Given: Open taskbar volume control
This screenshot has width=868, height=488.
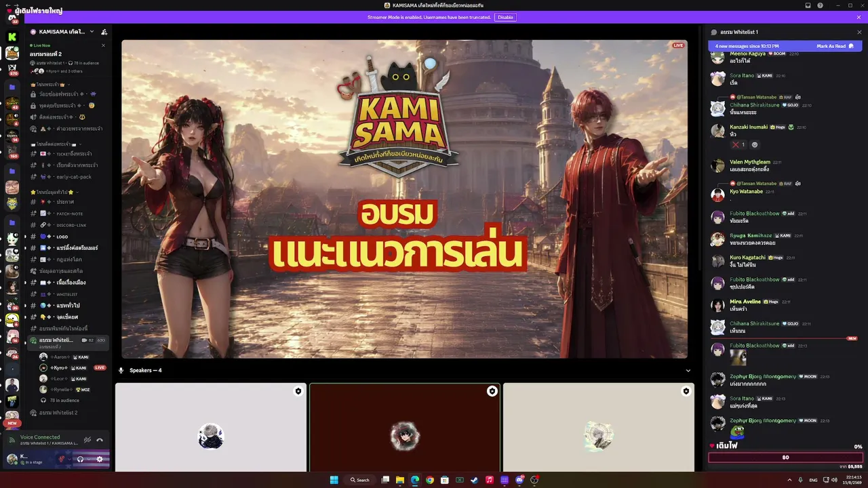Looking at the screenshot, I should (834, 480).
